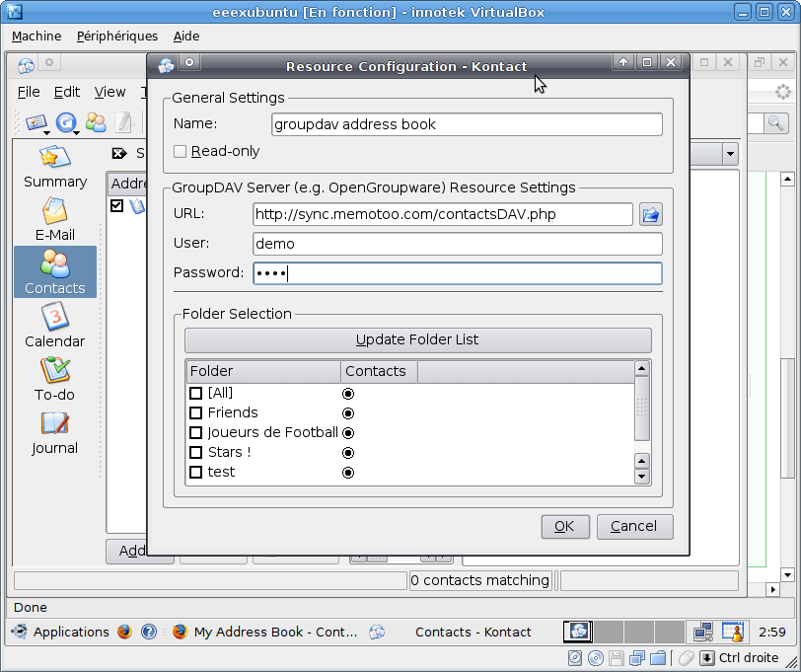Click the VirtualBox CD status icon
The width and height of the screenshot is (801, 672).
click(595, 657)
